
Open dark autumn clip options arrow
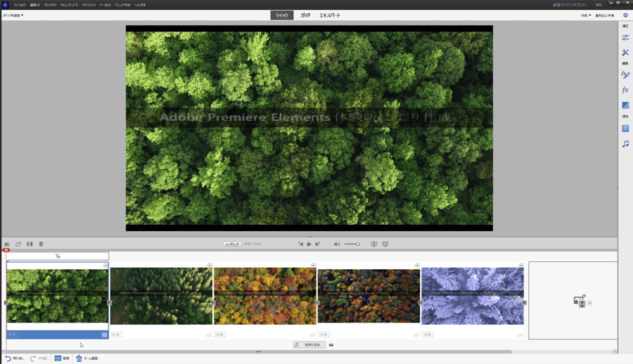click(x=417, y=266)
